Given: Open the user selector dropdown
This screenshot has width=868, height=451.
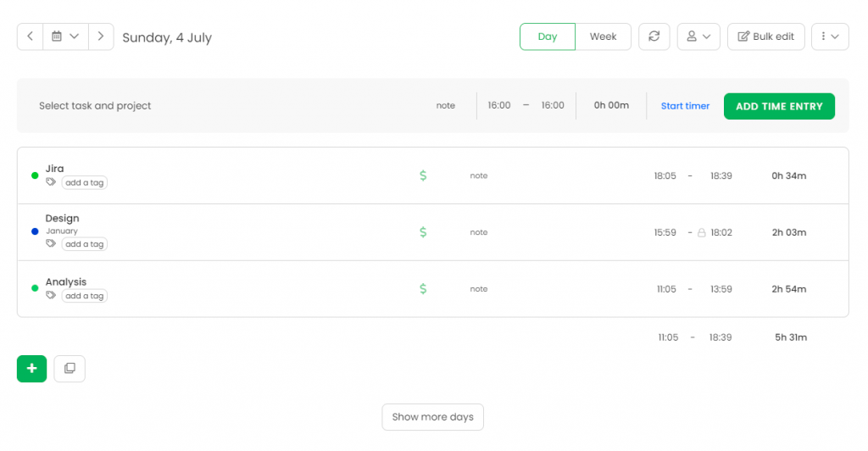Looking at the screenshot, I should click(698, 36).
